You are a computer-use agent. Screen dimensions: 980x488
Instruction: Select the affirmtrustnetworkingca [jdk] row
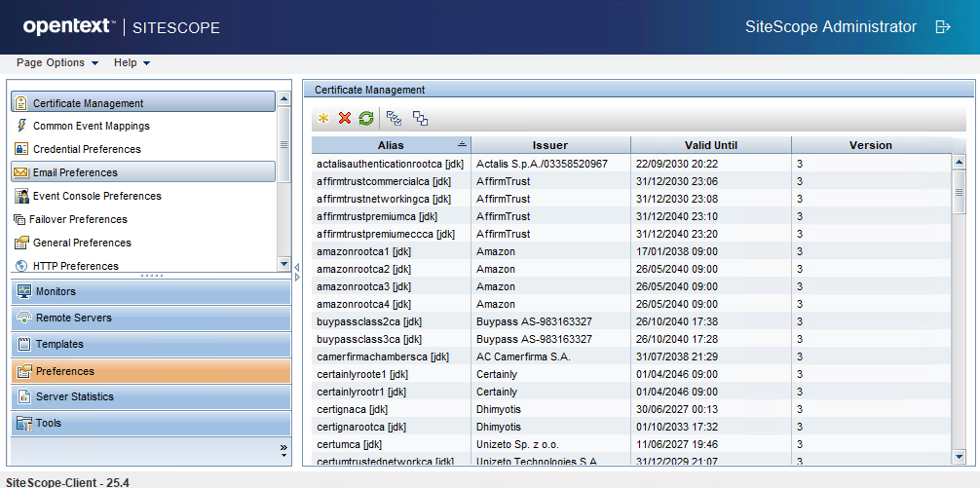(631, 199)
